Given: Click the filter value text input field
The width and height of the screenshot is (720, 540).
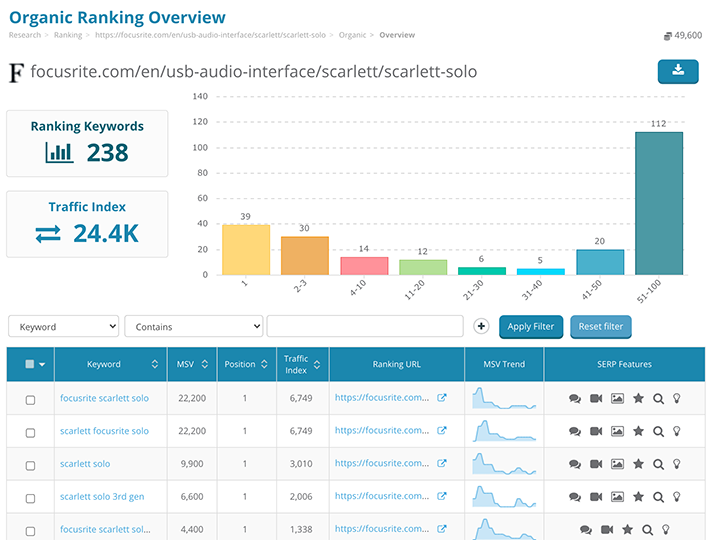Looking at the screenshot, I should (x=365, y=327).
